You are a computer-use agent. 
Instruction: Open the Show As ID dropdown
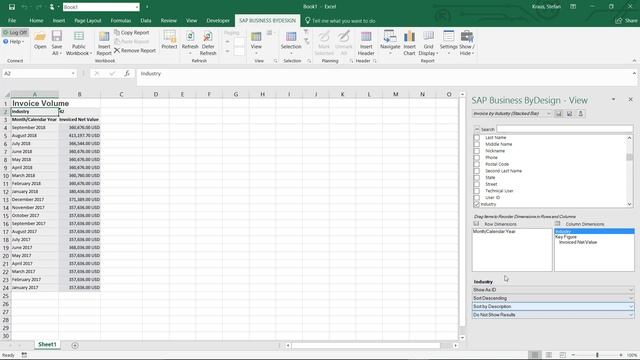(553, 290)
